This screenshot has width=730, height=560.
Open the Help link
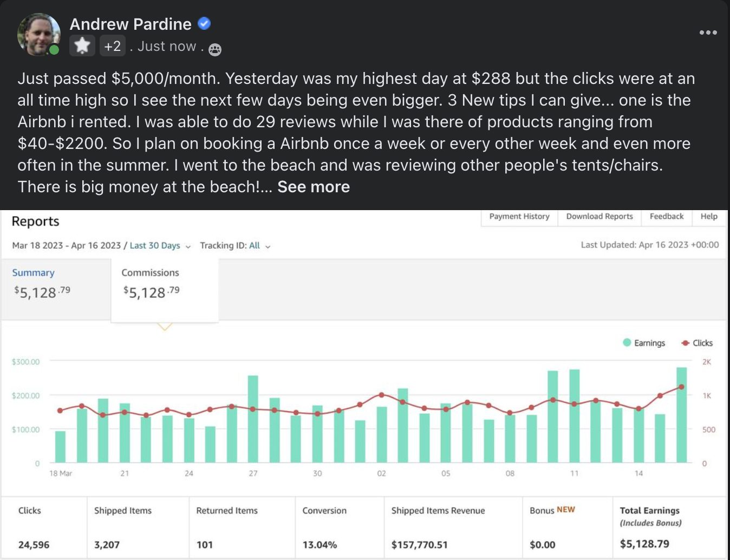pos(709,217)
